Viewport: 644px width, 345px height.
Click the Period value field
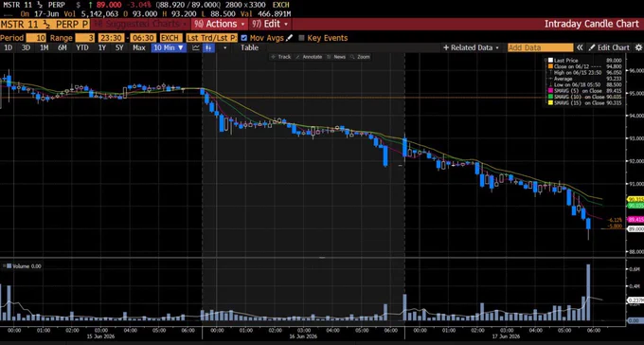coord(36,38)
